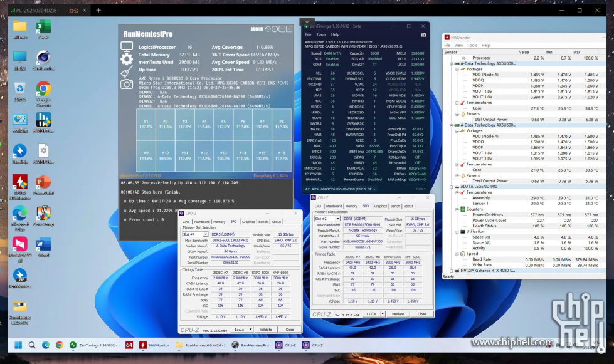Open the View menu in HWMonitor
This screenshot has height=364, width=614.
click(458, 45)
